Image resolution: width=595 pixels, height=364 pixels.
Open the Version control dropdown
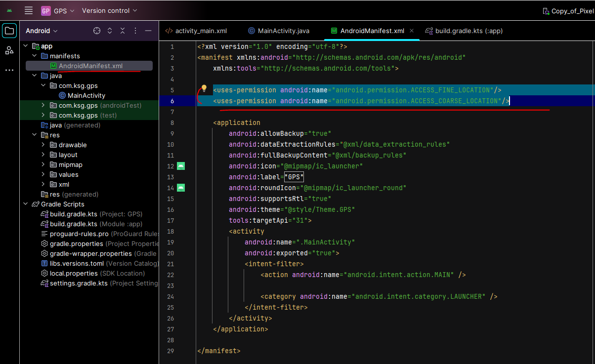110,10
